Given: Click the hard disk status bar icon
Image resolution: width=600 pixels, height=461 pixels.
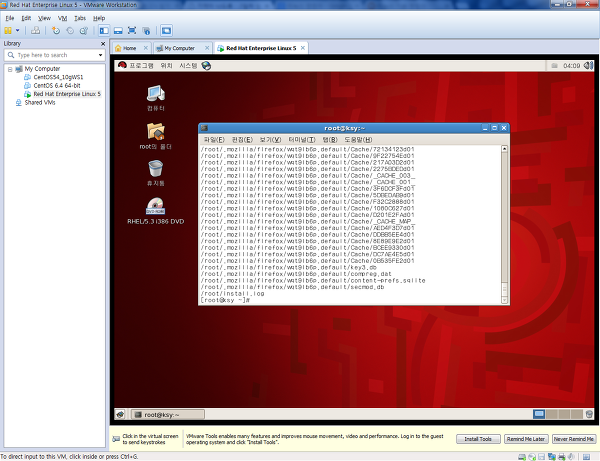Looking at the screenshot, I should 522,457.
